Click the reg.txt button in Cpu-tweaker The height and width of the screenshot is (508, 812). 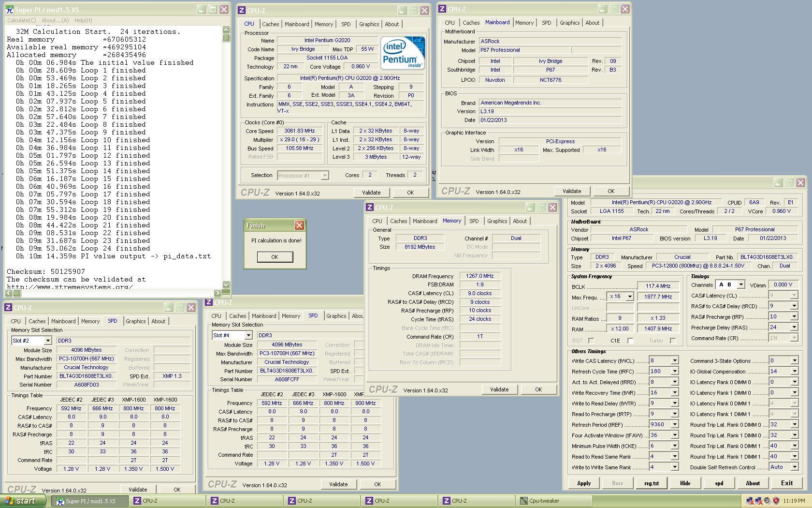652,483
